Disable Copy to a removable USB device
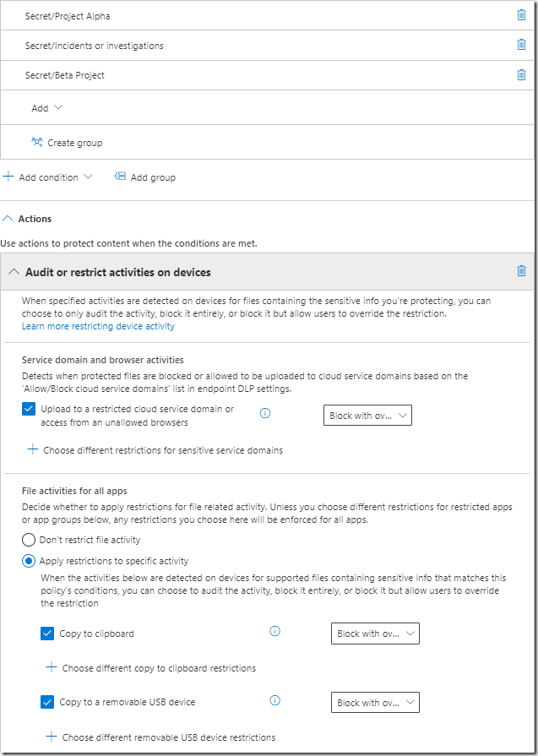 point(47,702)
